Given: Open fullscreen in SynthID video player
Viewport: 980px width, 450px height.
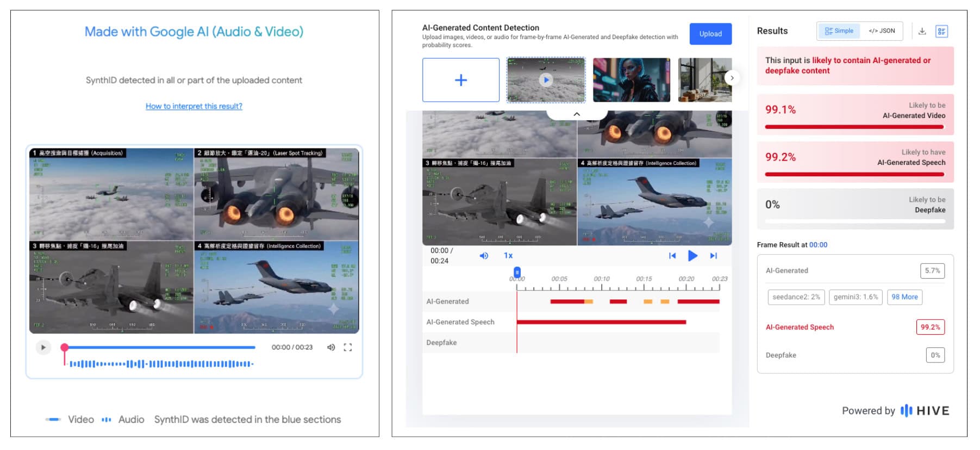Looking at the screenshot, I should click(348, 347).
